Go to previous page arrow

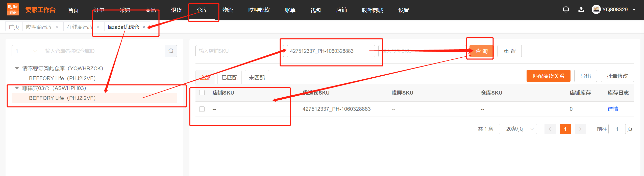pyautogui.click(x=550, y=129)
